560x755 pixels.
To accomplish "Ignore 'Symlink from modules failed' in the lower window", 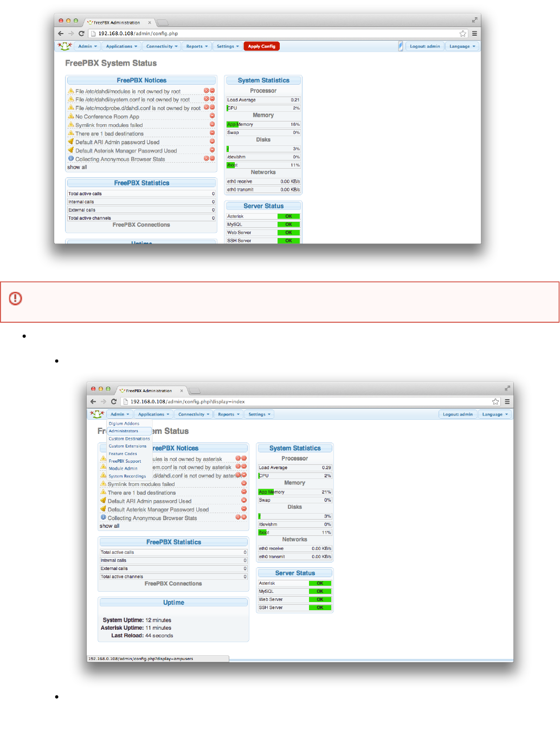I will coord(244,483).
